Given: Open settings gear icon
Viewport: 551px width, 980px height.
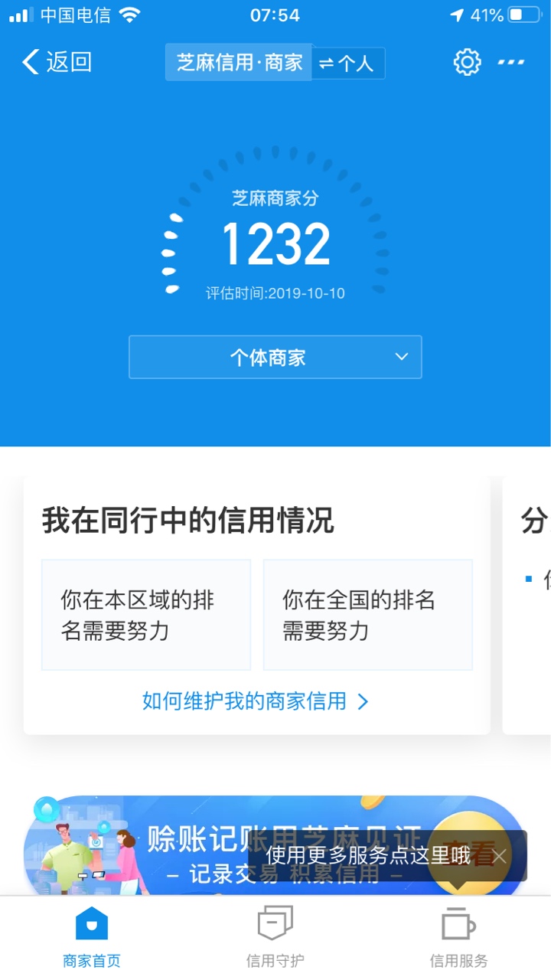Looking at the screenshot, I should (467, 62).
